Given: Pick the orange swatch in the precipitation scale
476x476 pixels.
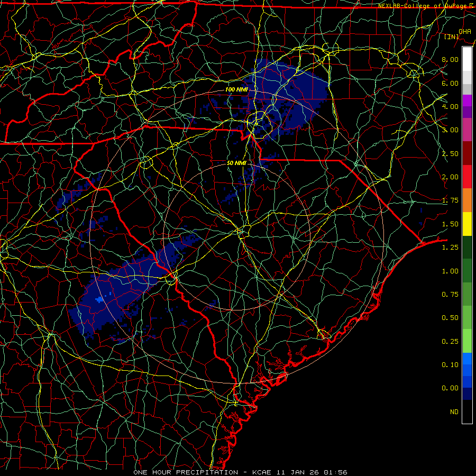Looking at the screenshot, I should point(467,200).
